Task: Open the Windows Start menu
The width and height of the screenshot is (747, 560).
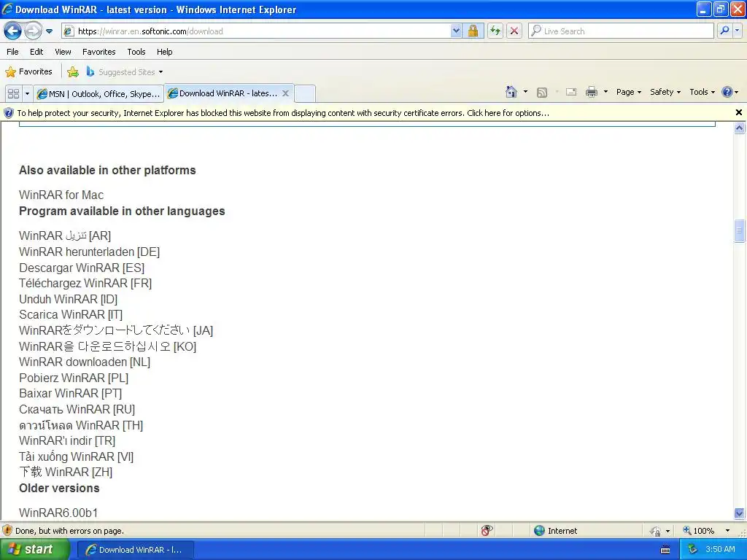Action: 34,550
